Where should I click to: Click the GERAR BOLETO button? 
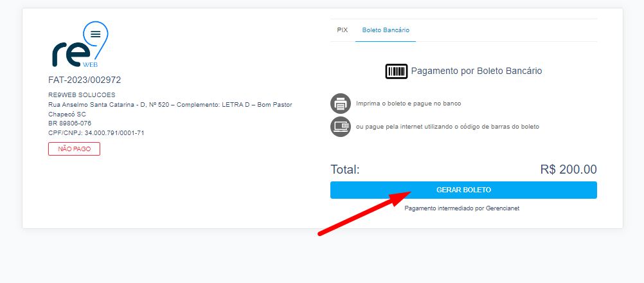click(x=463, y=190)
